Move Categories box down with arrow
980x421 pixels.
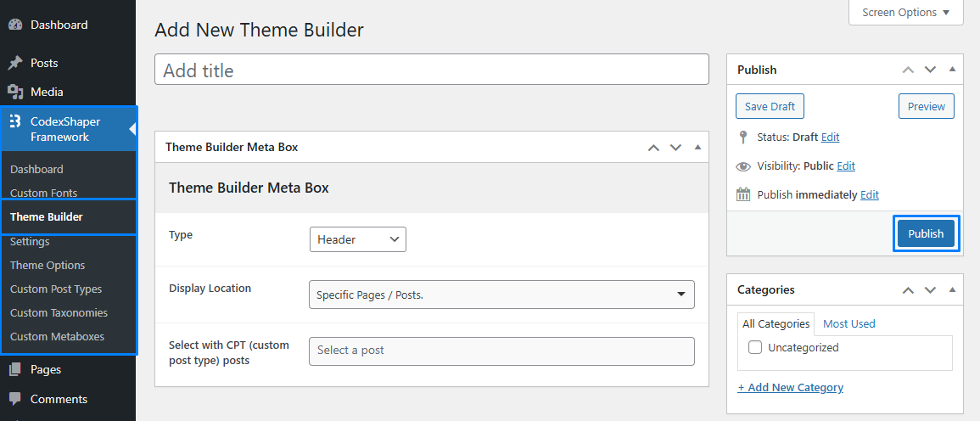tap(931, 289)
